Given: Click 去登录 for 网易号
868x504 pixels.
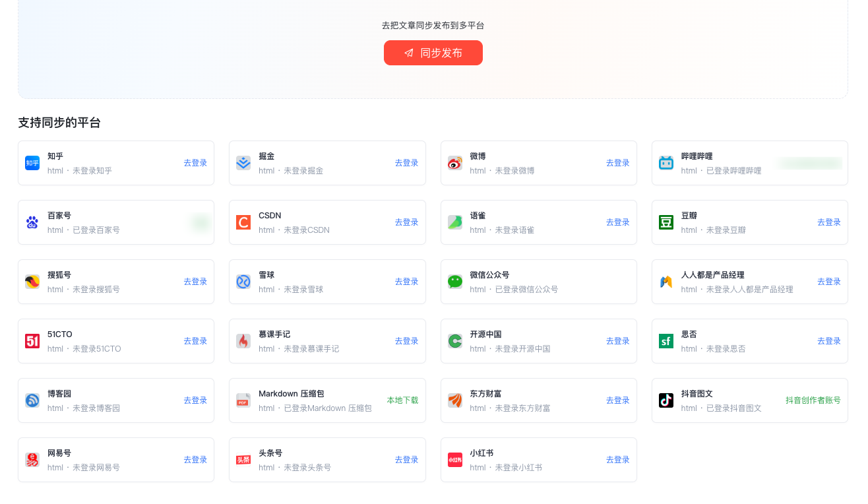Looking at the screenshot, I should tap(195, 460).
